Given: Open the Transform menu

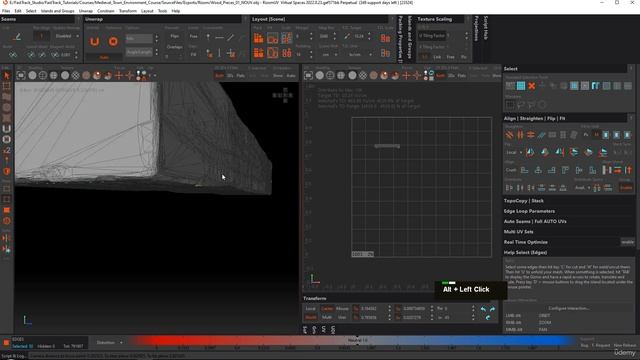Looking at the screenshot, I should tap(128, 11).
